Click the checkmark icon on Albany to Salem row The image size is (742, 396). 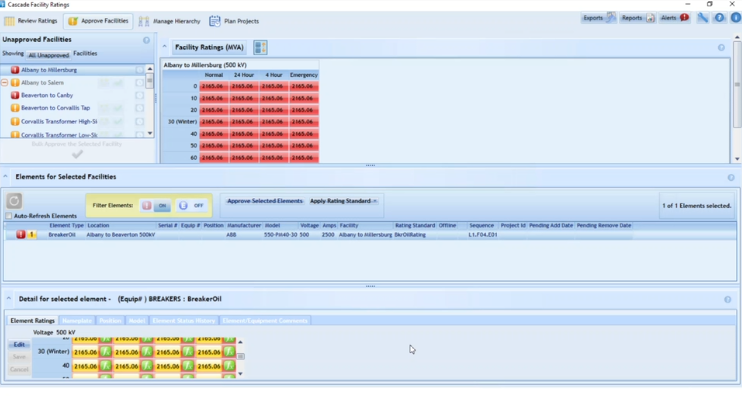coord(118,83)
